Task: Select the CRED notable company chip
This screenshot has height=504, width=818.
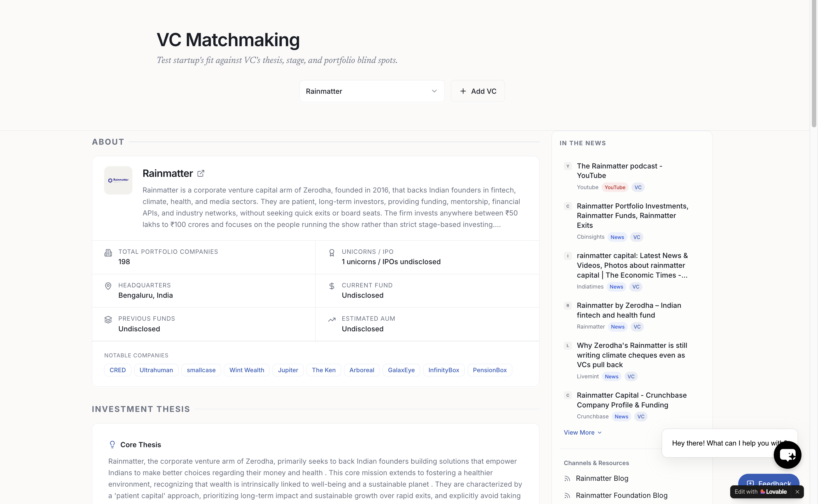Action: (117, 370)
